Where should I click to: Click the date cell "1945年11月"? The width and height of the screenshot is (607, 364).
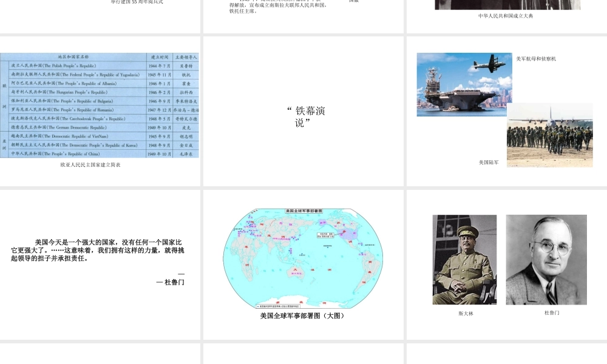point(160,75)
